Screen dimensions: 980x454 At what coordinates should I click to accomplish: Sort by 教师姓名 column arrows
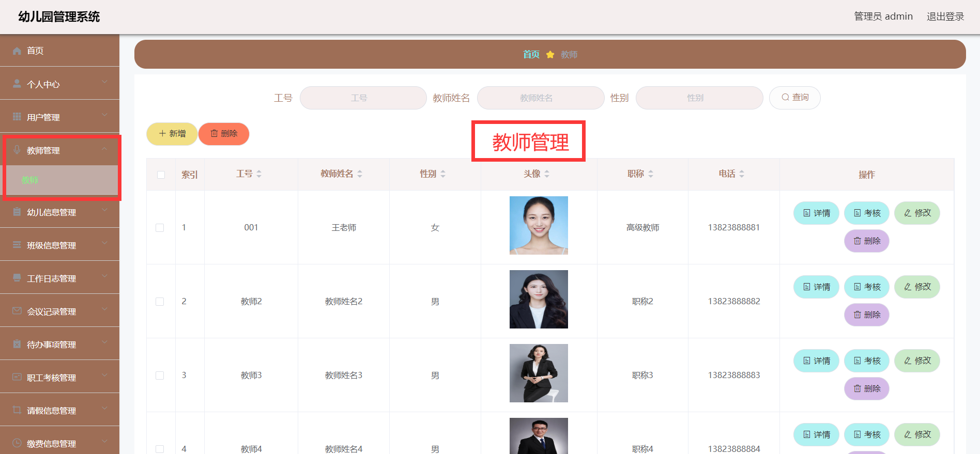tap(360, 174)
